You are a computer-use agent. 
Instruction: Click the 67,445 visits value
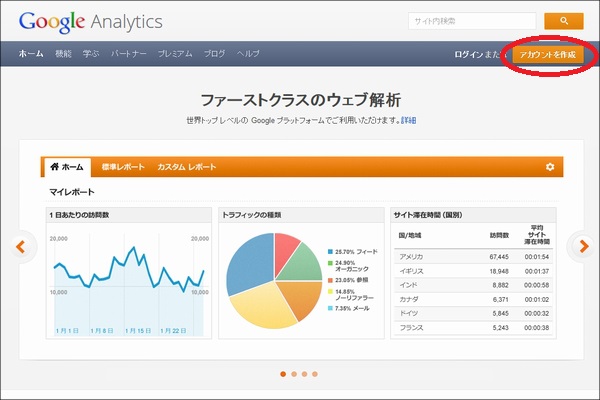pos(499,257)
